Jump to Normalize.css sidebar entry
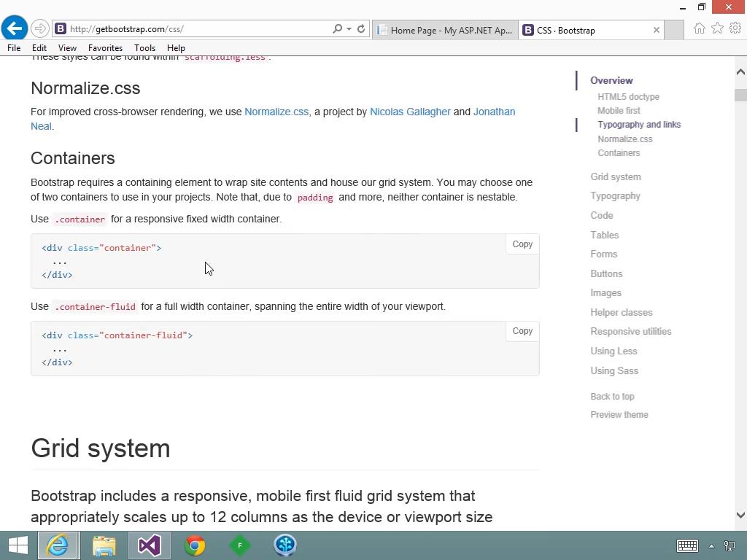 tap(625, 139)
